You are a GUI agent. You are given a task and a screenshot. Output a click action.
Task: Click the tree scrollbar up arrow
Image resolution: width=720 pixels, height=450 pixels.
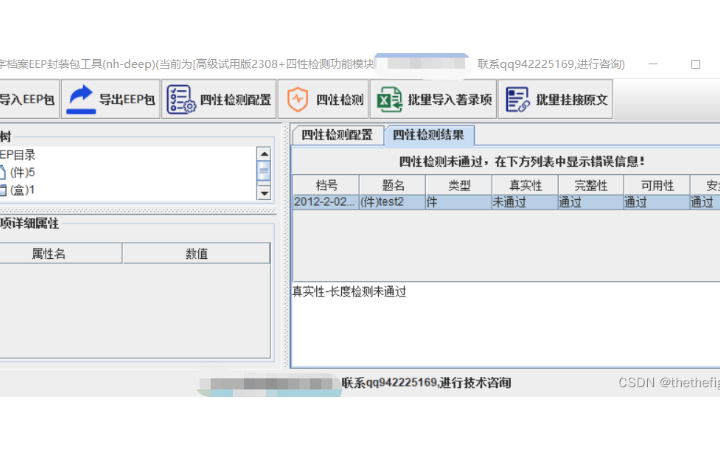[264, 154]
